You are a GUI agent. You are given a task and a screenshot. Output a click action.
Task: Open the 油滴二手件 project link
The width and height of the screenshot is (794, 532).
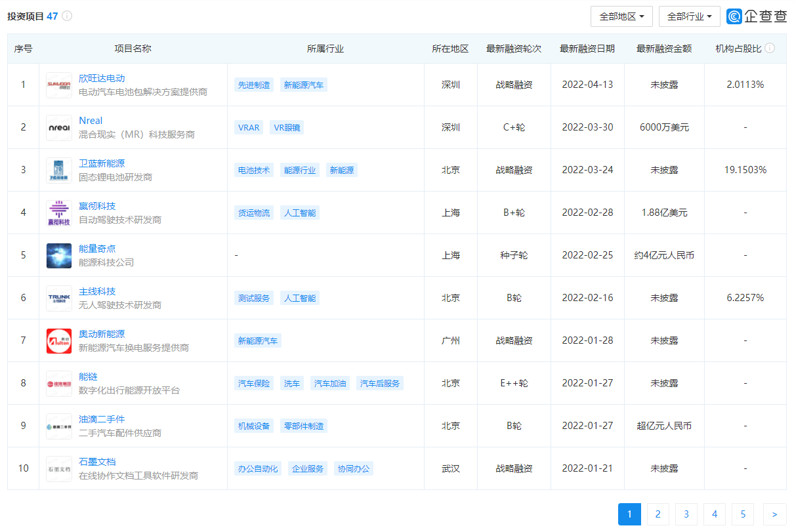pyautogui.click(x=102, y=419)
